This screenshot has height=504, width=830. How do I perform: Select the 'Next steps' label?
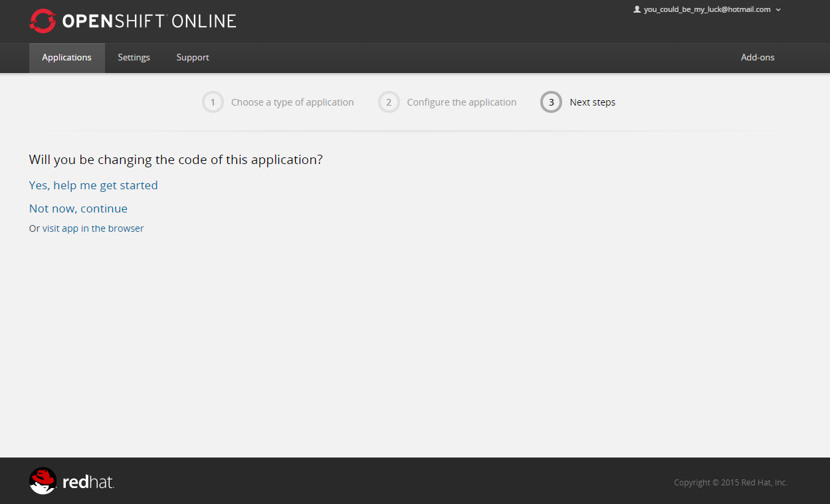(x=593, y=102)
